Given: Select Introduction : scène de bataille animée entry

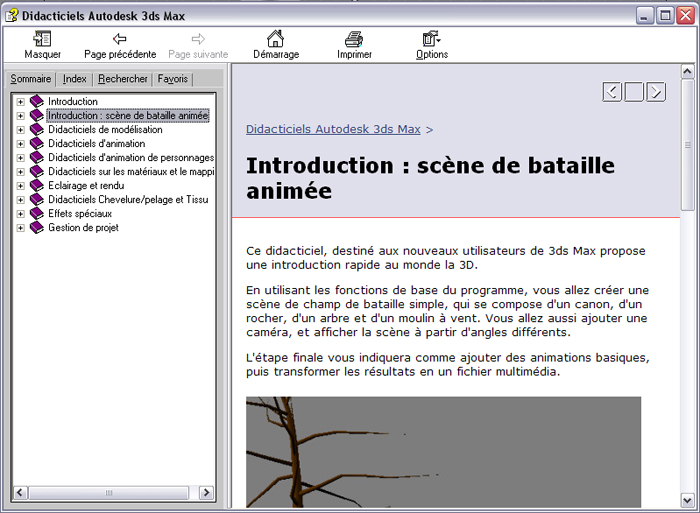Looking at the screenshot, I should click(128, 116).
